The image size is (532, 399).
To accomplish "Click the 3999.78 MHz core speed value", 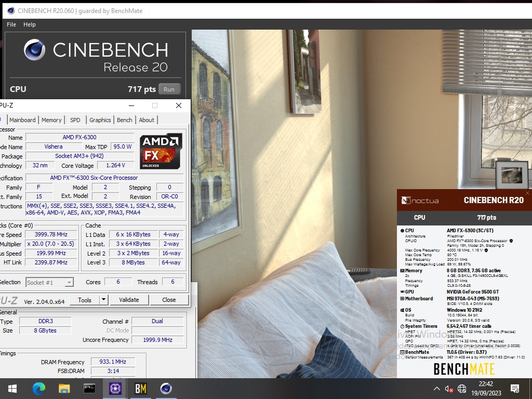I will coord(51,234).
